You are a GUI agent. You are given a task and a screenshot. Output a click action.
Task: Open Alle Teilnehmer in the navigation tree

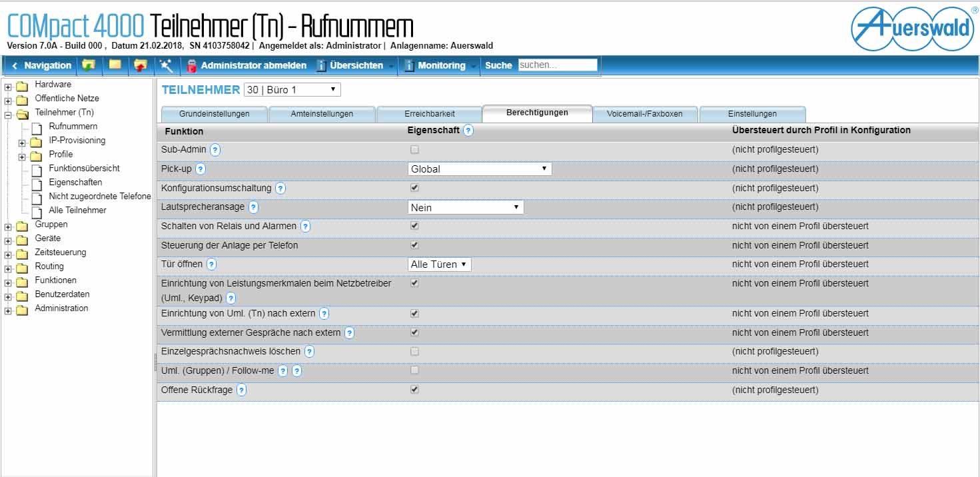coord(77,210)
